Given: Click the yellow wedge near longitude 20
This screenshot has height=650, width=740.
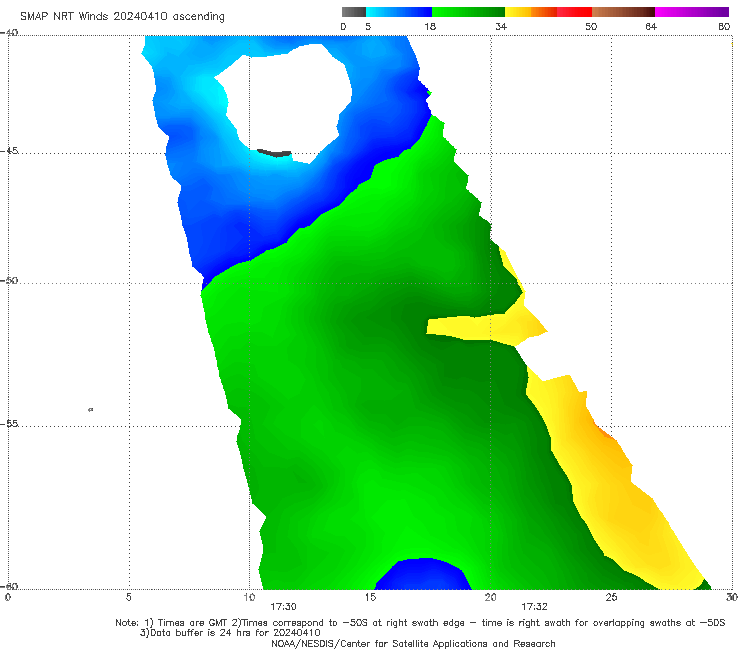Looking at the screenshot, I should click(x=486, y=327).
